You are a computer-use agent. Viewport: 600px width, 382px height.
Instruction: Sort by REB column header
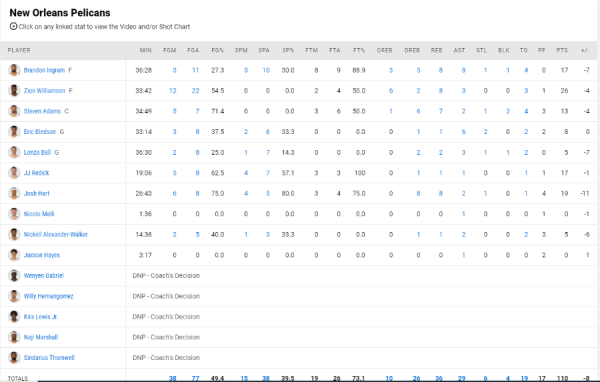[x=436, y=50]
